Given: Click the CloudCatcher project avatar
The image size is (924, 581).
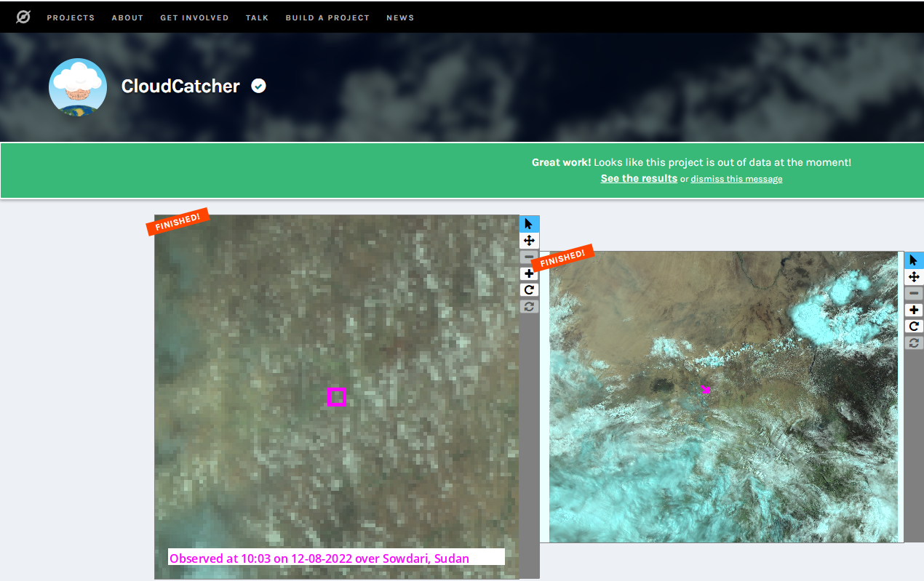Looking at the screenshot, I should 78,87.
